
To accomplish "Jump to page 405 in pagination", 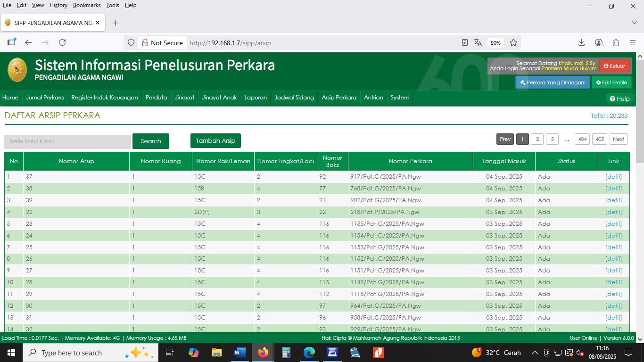I will click(x=600, y=139).
